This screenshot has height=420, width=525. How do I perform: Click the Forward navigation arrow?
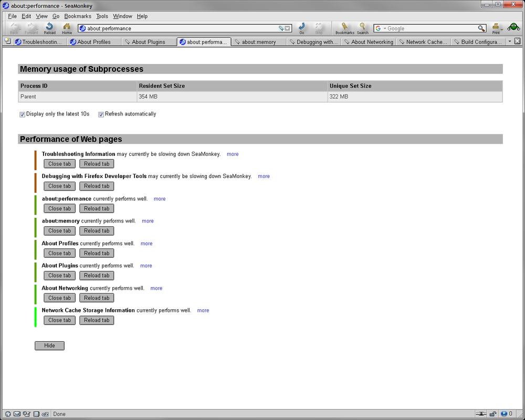[x=31, y=28]
